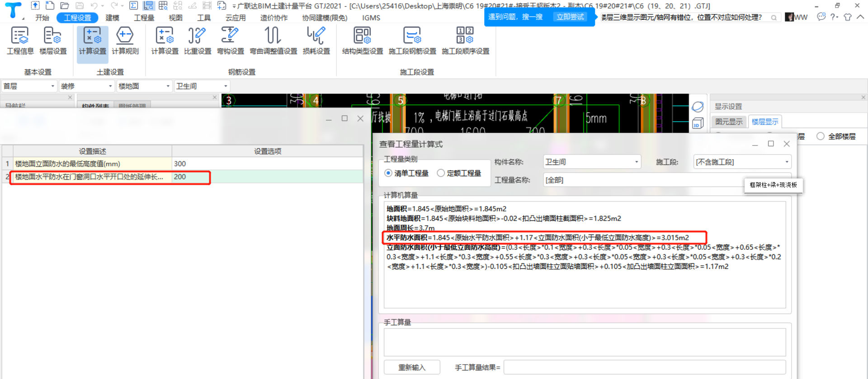The height and width of the screenshot is (379, 868).
Task: Open 协同建模(限免) ribbon tab
Action: (325, 18)
